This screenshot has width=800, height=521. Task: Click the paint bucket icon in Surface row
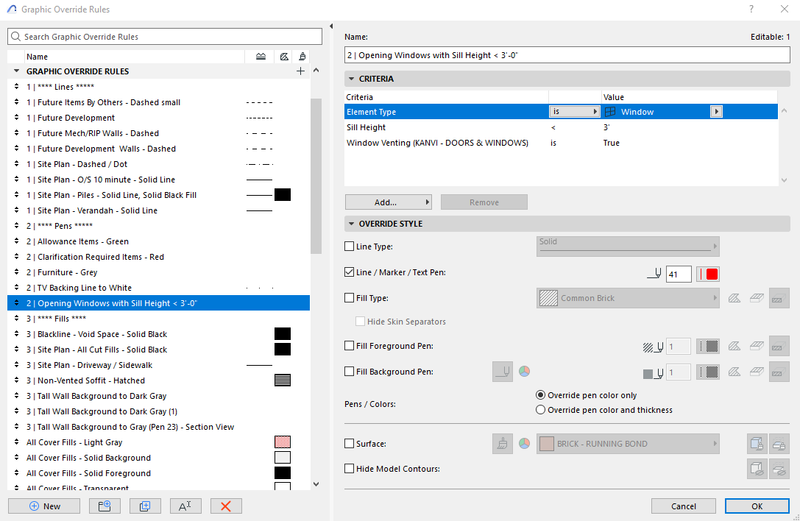pos(503,443)
